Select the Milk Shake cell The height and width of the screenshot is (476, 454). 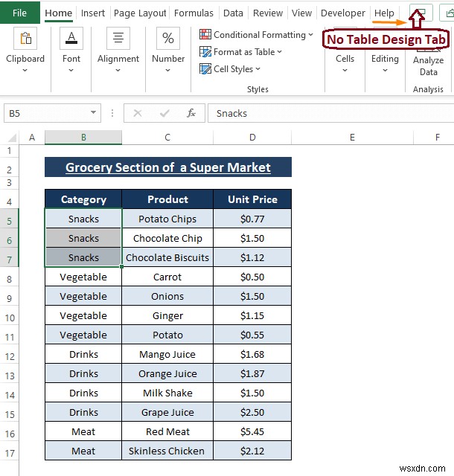tap(167, 393)
